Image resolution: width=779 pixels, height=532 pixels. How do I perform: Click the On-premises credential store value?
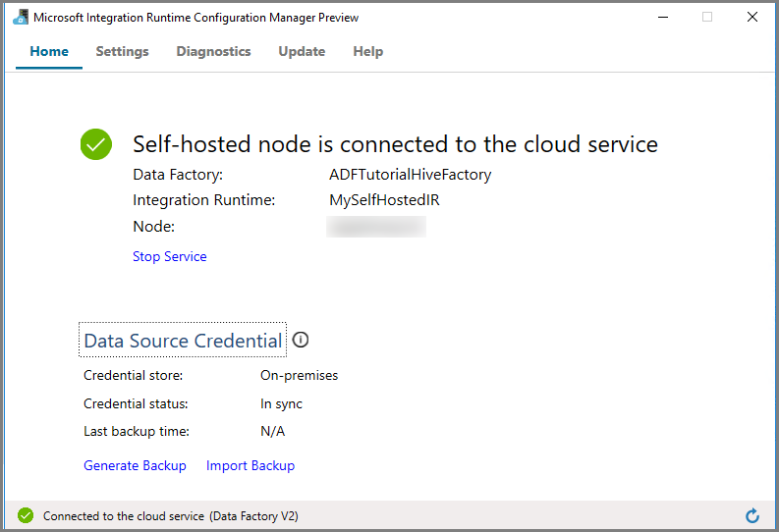(299, 376)
